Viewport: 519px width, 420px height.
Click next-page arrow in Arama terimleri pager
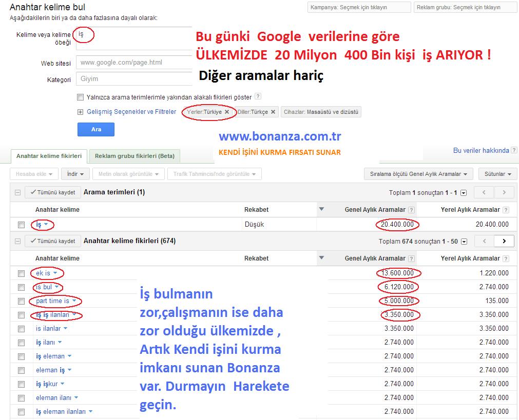(x=504, y=192)
